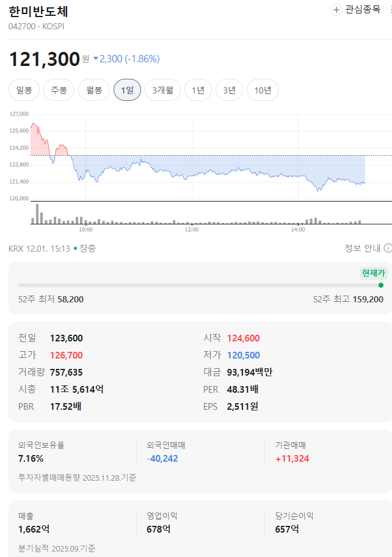Switch chart to 10년 period

click(x=263, y=90)
